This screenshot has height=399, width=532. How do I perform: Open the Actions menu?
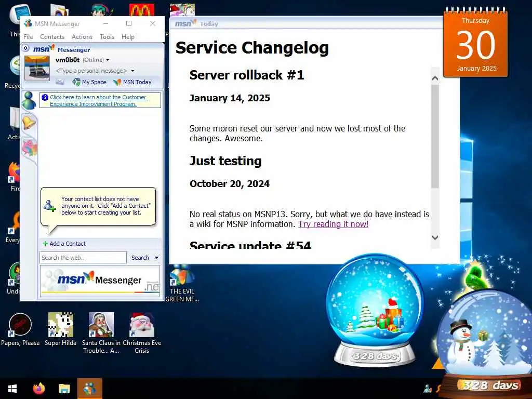82,37
